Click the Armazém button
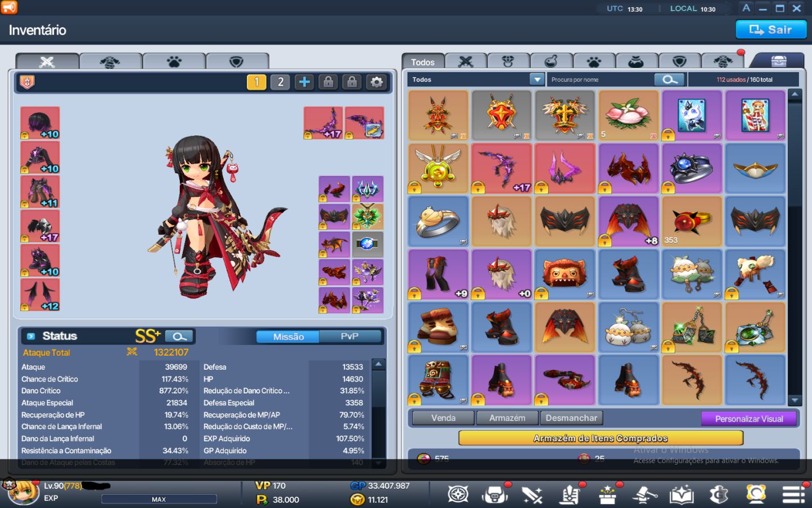 coord(507,418)
